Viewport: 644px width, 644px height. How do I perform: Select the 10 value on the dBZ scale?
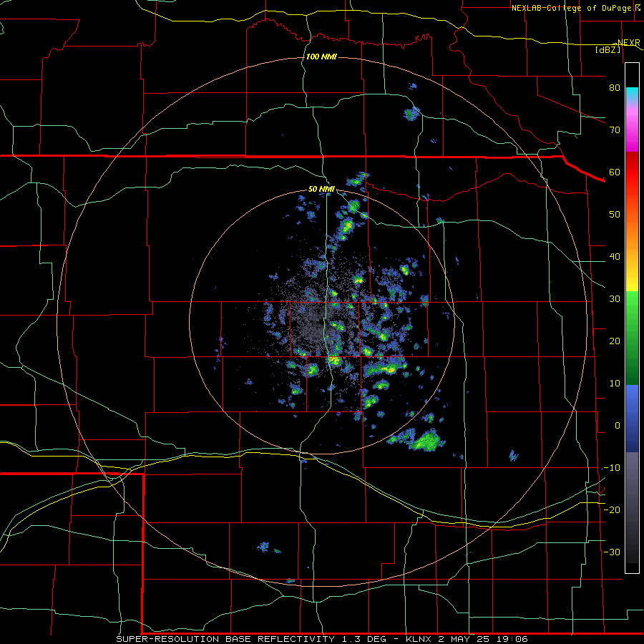pyautogui.click(x=615, y=384)
